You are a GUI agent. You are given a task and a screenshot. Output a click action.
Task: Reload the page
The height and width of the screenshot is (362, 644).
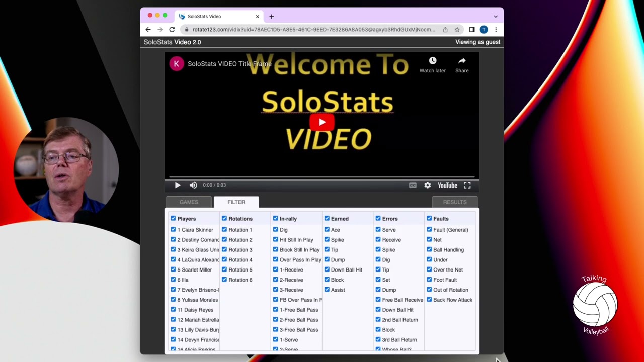click(172, 30)
